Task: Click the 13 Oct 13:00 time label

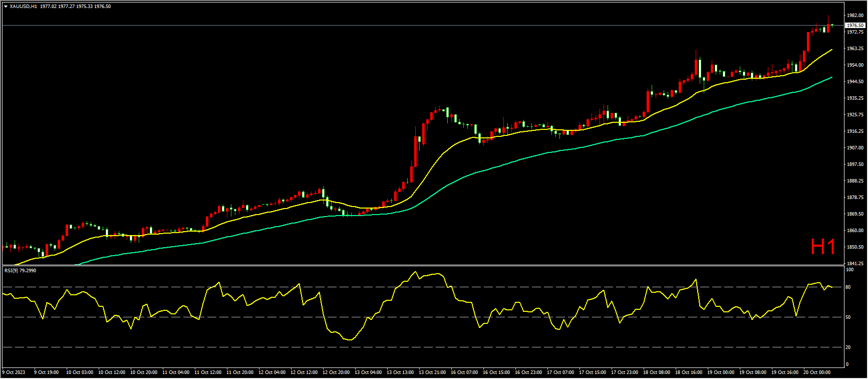Action: tap(400, 372)
